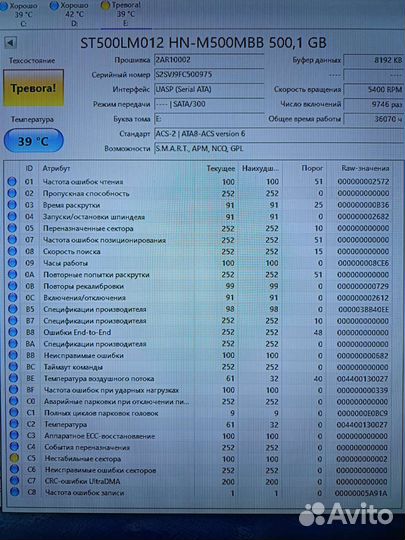The width and height of the screenshot is (405, 540).
Task: Click the Возможности field S.M.A.R.T., APM, NCQ, GPL
Action: coord(279,149)
